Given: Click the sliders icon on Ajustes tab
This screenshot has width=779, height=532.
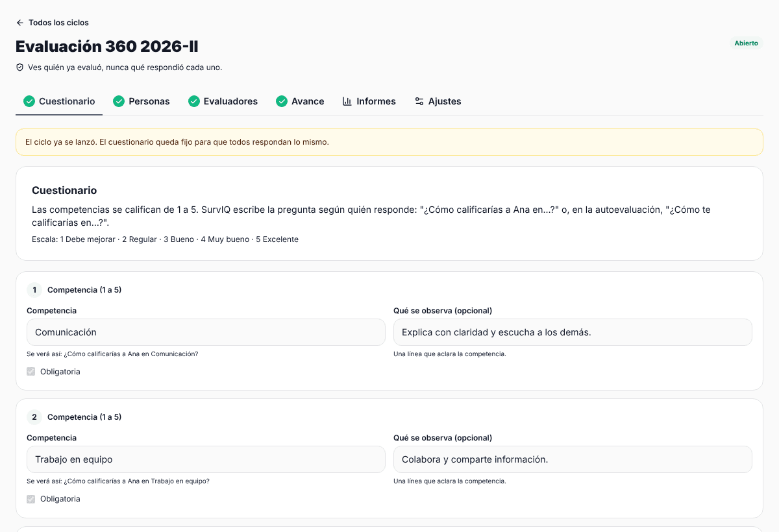Looking at the screenshot, I should (419, 101).
